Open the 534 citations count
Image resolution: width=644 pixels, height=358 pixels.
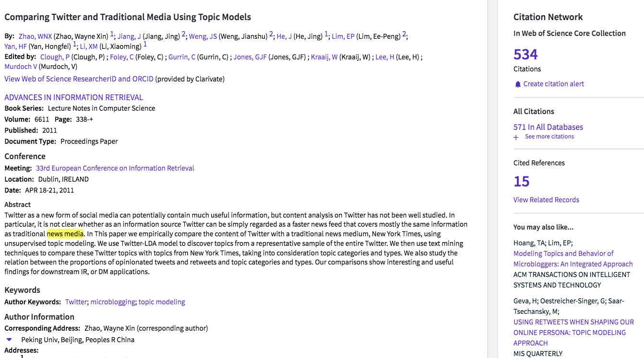(x=525, y=54)
